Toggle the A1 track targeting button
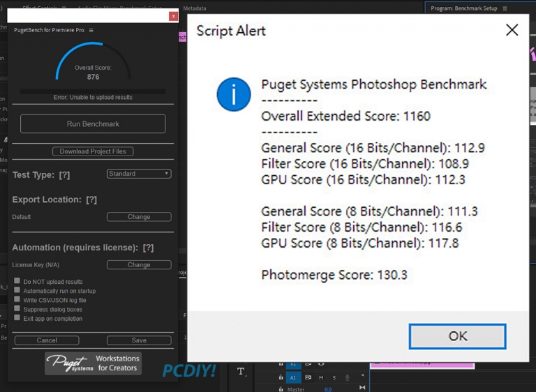 point(293,377)
